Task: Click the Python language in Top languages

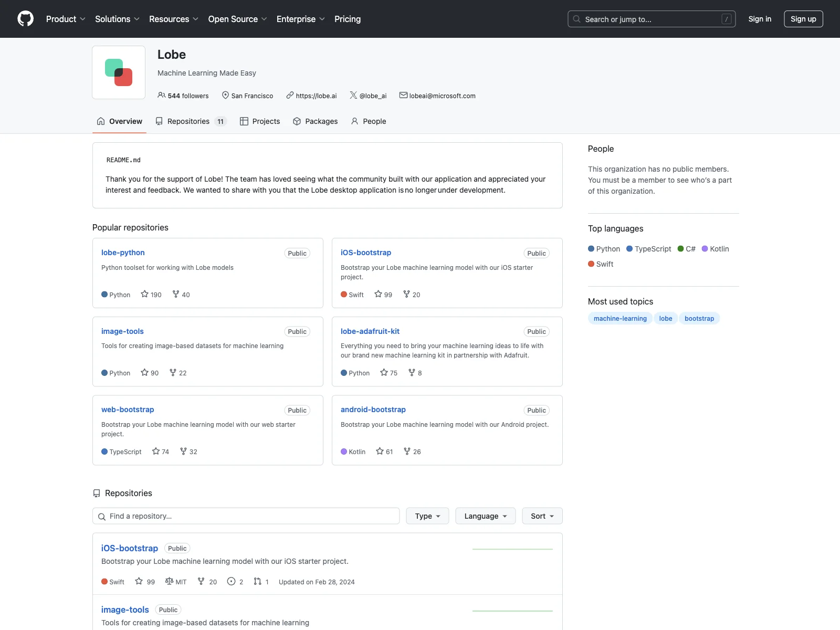Action: click(604, 249)
